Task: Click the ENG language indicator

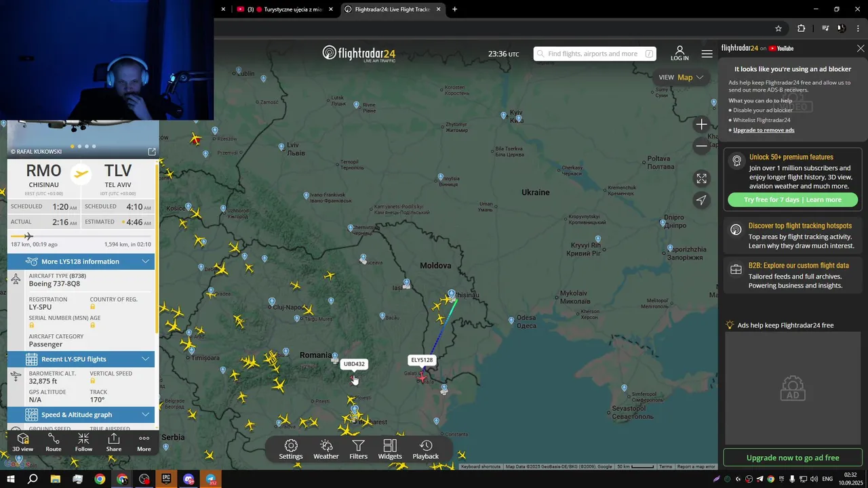Action: coord(827,479)
